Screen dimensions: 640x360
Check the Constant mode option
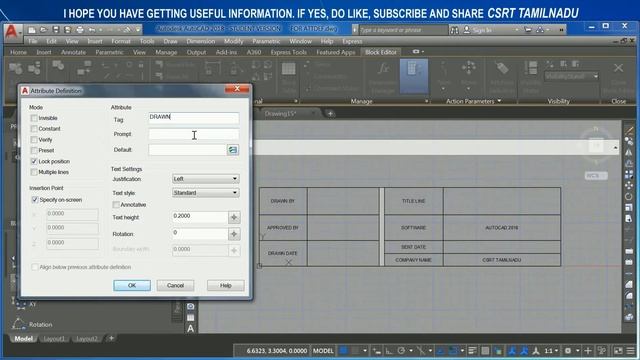(x=34, y=129)
